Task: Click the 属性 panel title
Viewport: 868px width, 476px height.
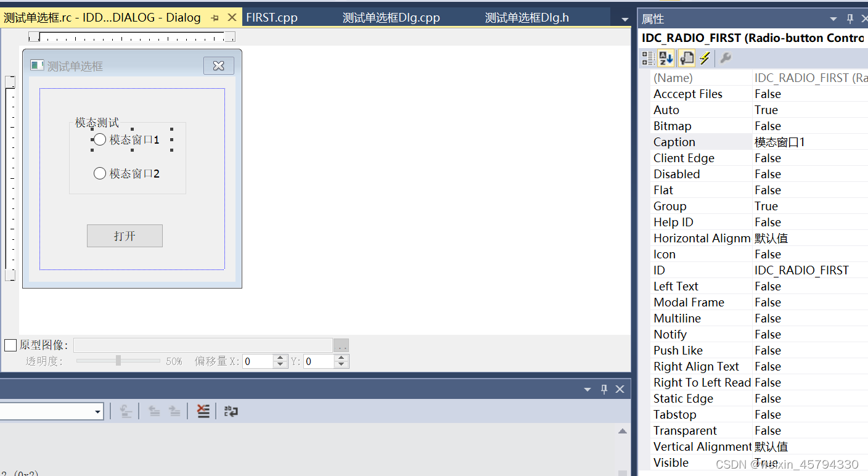Action: tap(653, 19)
